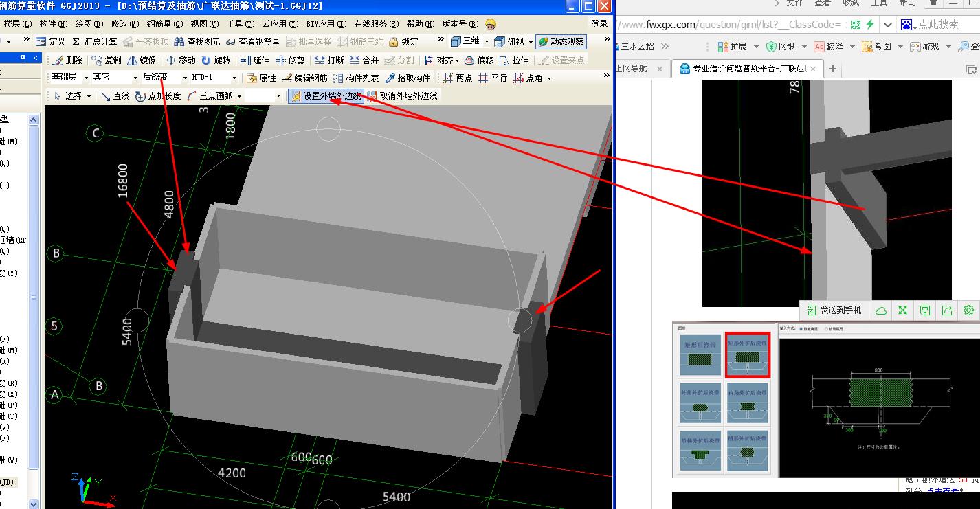Viewport: 980px width, 509px height.
Task: Pin the left navigation panel
Action: [23, 58]
